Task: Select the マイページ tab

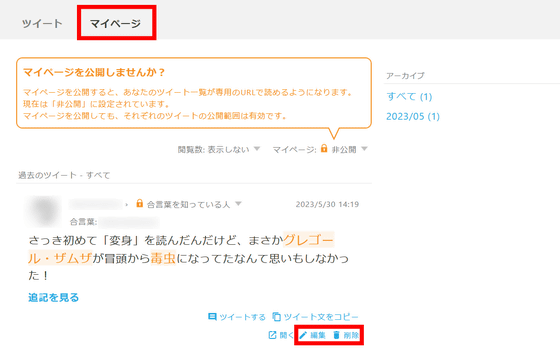Action: tap(115, 24)
